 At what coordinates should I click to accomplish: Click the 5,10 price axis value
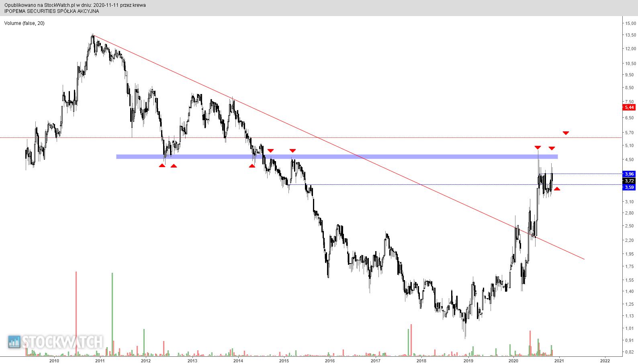point(630,145)
